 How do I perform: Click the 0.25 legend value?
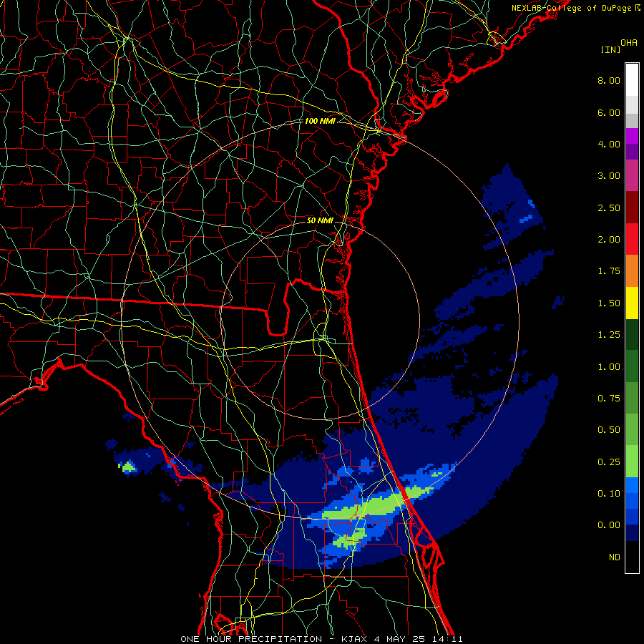609,462
